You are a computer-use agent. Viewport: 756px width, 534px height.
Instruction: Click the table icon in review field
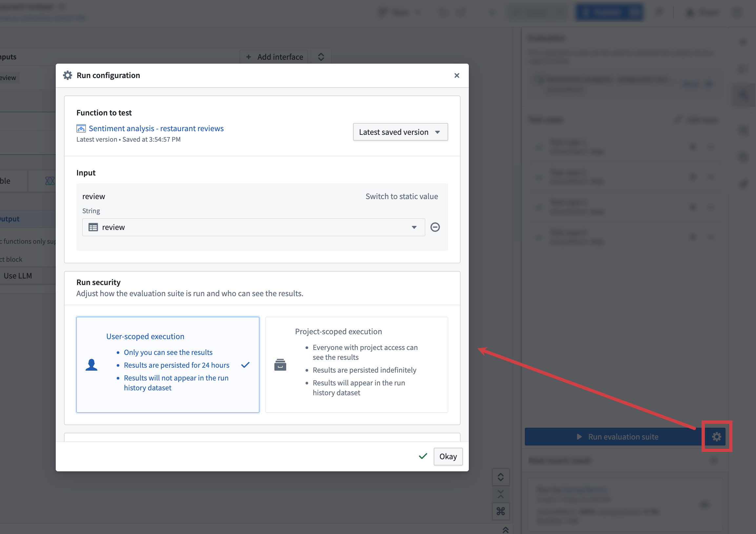pos(93,227)
